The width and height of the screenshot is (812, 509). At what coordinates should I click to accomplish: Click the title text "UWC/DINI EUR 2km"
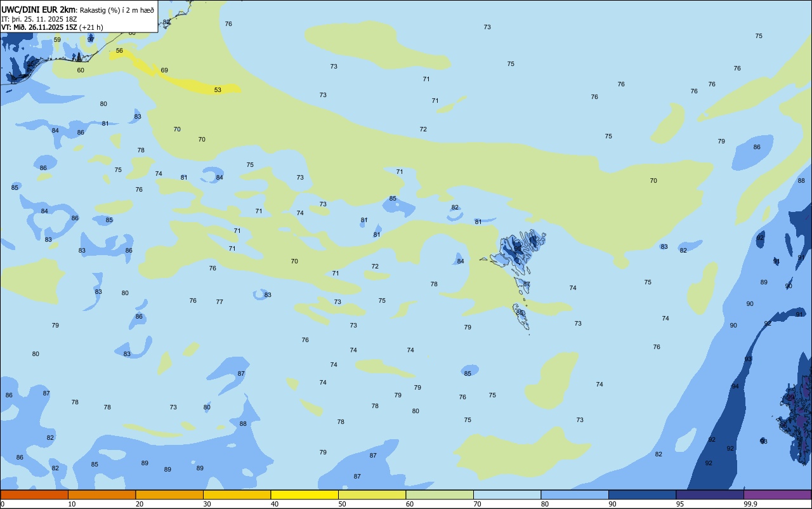click(x=37, y=10)
